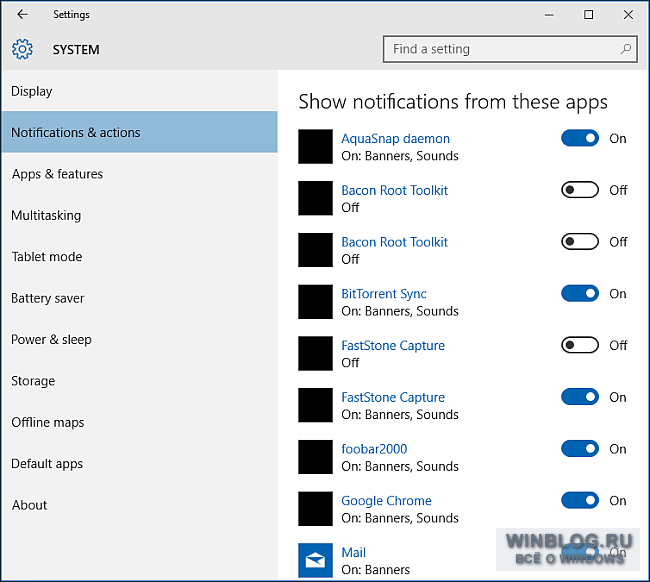The width and height of the screenshot is (650, 582).
Task: Open Google Chrome notification settings link
Action: coord(386,501)
